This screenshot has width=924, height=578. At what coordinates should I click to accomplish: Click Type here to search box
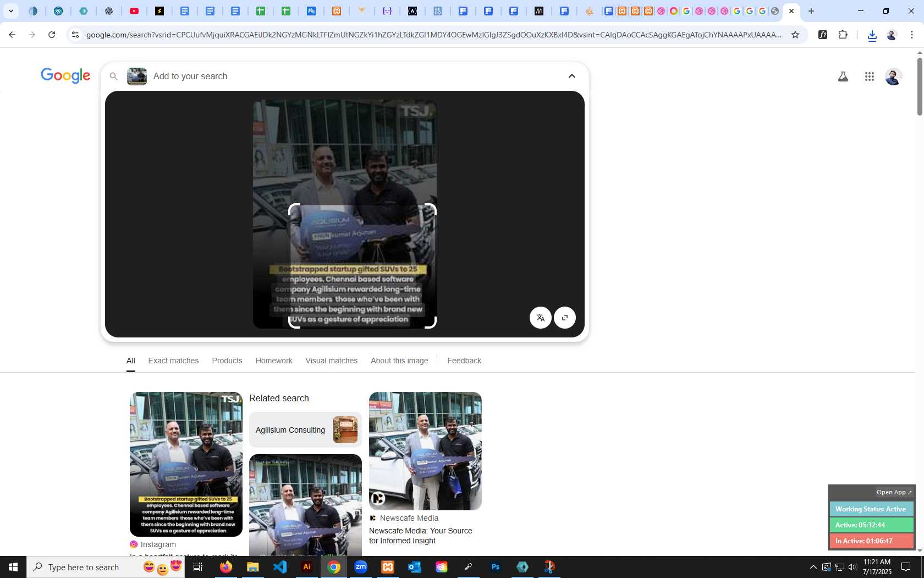tap(106, 567)
